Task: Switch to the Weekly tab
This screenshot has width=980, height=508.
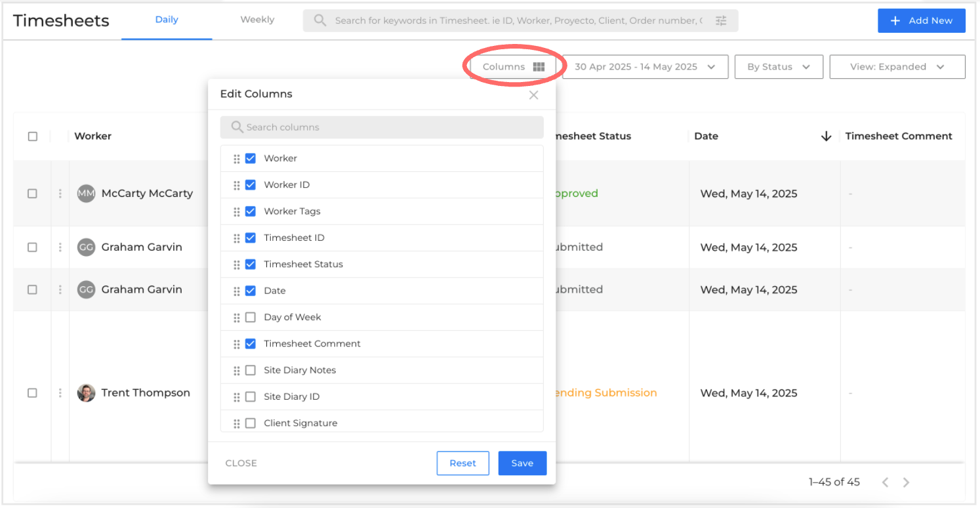Action: coord(257,20)
